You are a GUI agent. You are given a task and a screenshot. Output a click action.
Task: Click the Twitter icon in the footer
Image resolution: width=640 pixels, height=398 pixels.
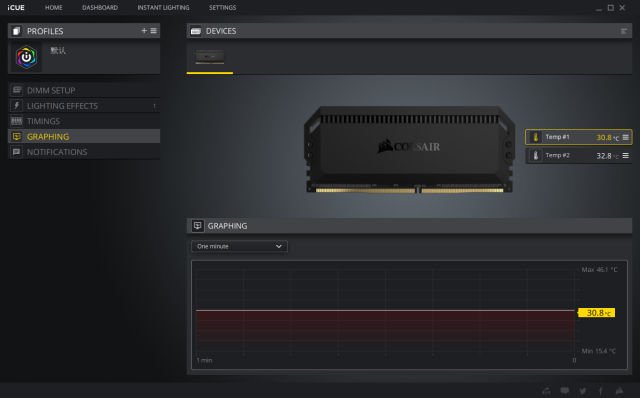point(583,391)
